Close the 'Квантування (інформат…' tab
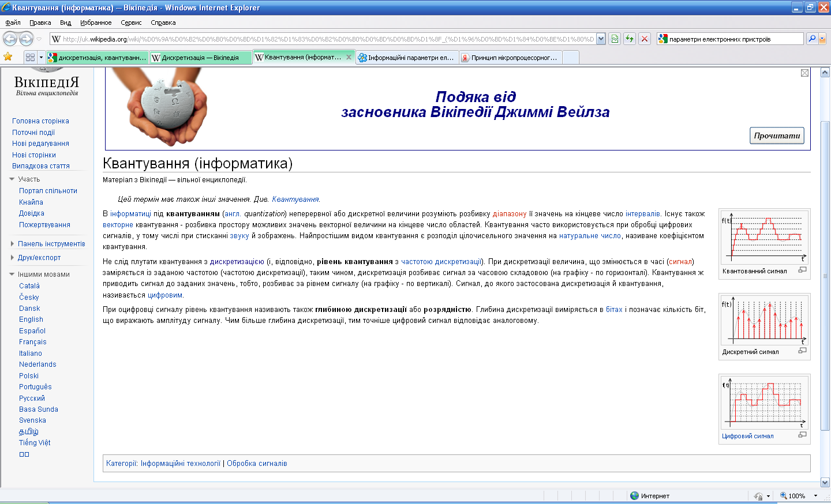Image resolution: width=831 pixels, height=504 pixels. point(349,57)
